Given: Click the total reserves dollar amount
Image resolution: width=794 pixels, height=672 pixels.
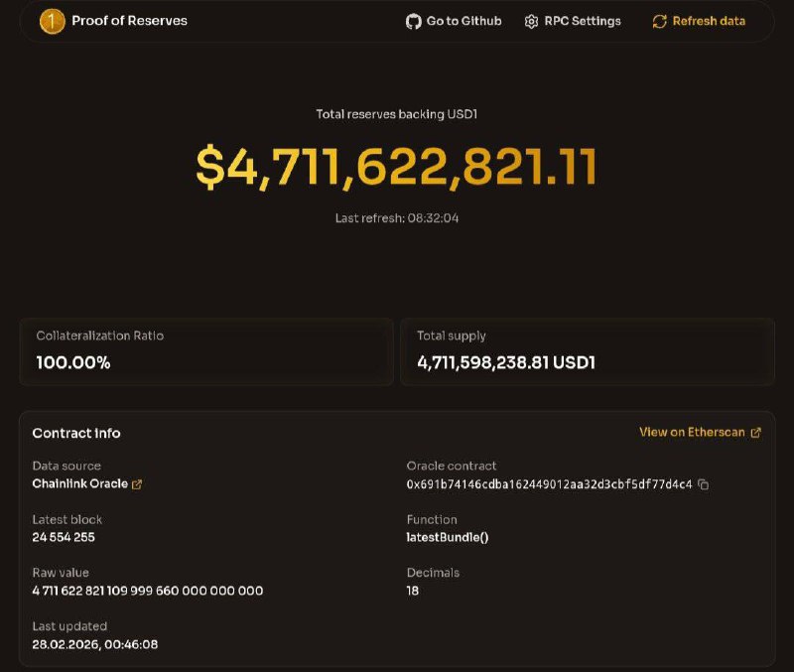Looking at the screenshot, I should coord(396,166).
